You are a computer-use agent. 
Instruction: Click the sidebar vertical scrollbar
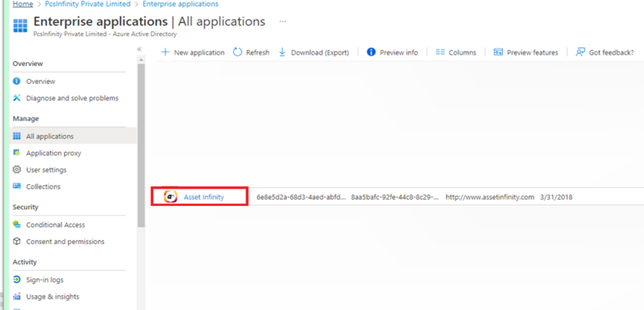pyautogui.click(x=142, y=145)
